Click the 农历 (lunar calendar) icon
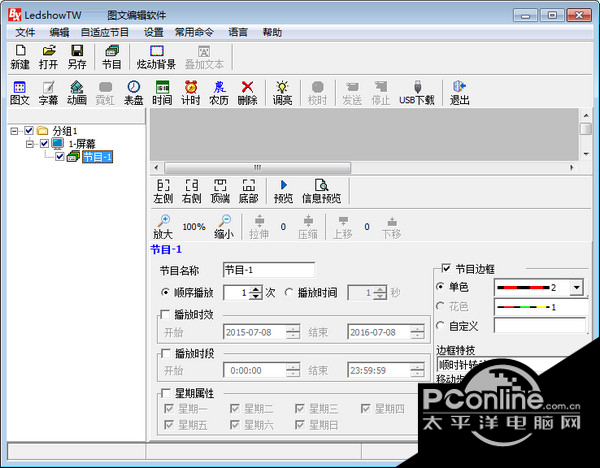The width and height of the screenshot is (600, 468). tap(219, 93)
